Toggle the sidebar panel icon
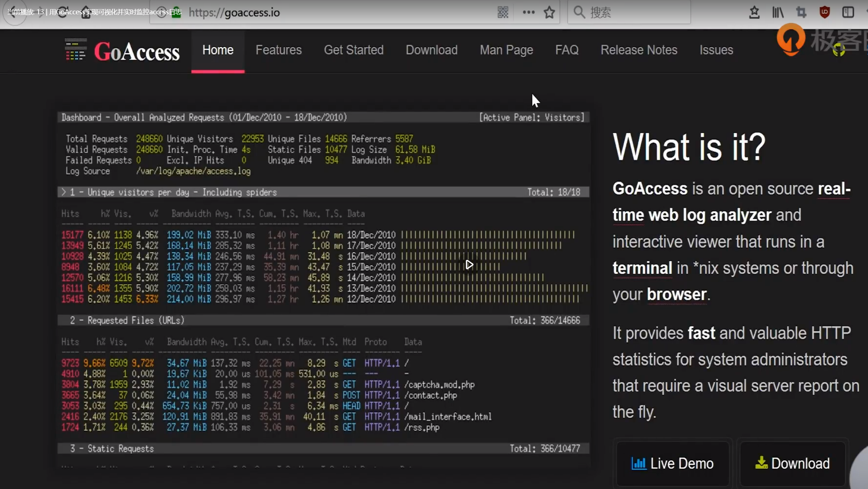The height and width of the screenshot is (489, 868). pyautogui.click(x=848, y=12)
